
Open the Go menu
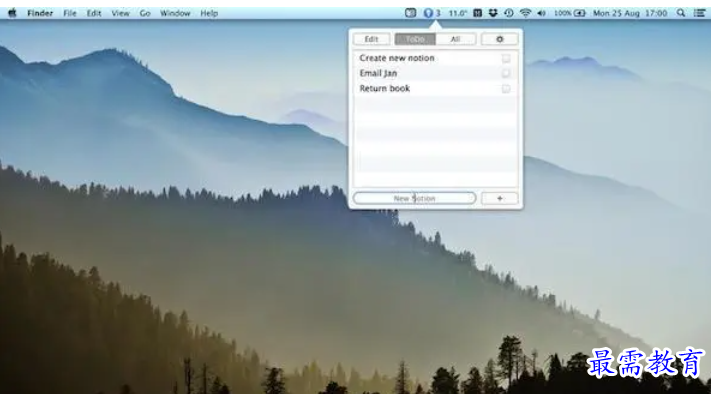(x=145, y=13)
